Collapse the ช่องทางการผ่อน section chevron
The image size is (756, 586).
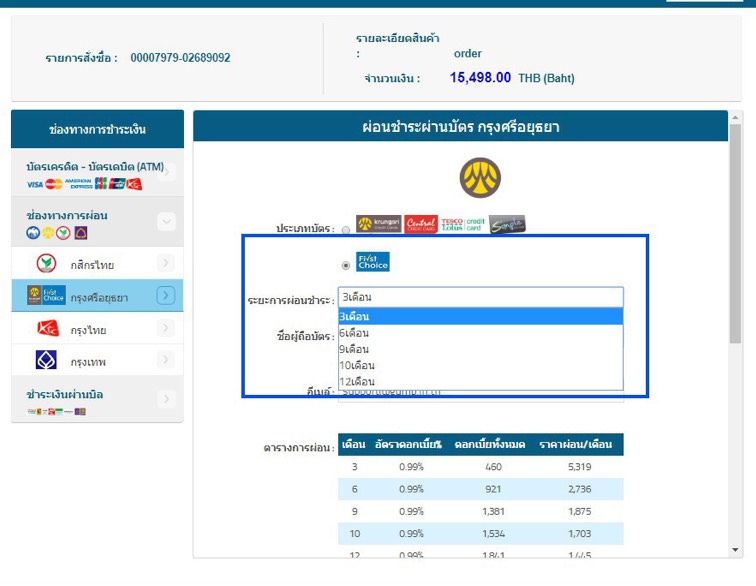coord(166,222)
